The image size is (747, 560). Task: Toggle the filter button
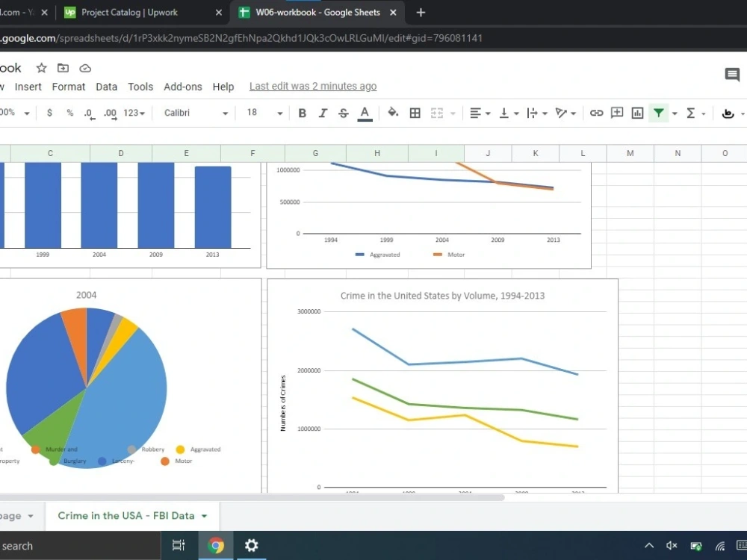point(658,113)
